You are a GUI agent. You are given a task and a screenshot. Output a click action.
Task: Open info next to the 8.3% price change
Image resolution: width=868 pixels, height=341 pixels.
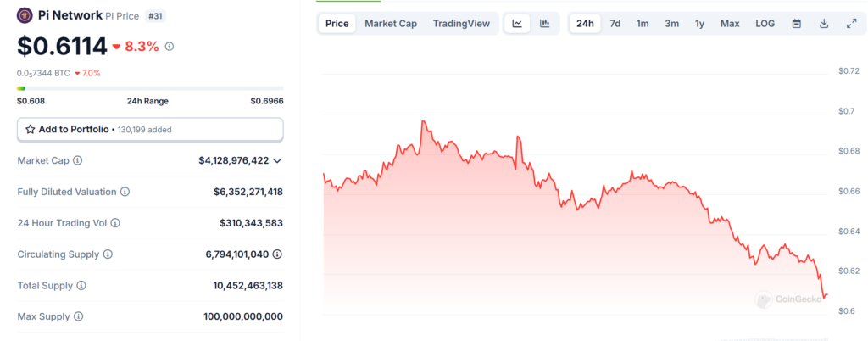pyautogui.click(x=170, y=47)
